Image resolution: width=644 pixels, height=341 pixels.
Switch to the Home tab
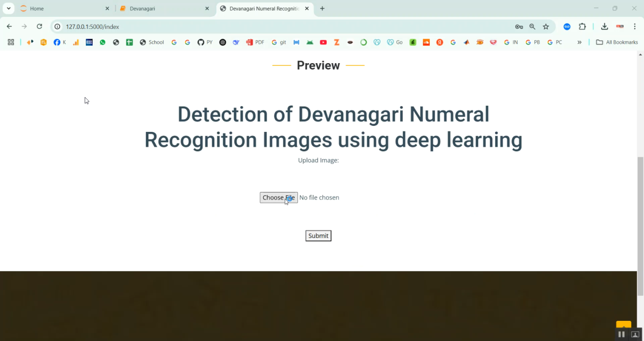point(60,9)
